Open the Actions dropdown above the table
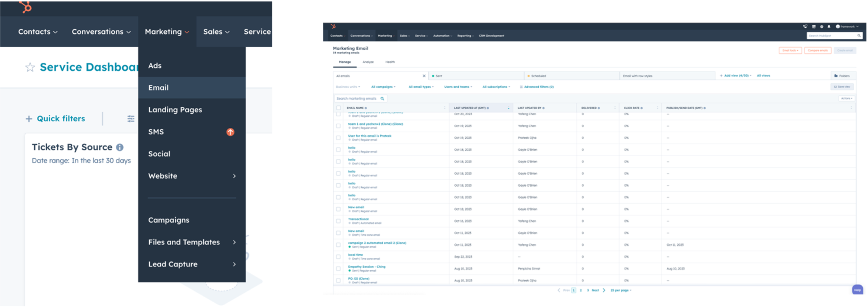The image size is (868, 308). click(846, 98)
